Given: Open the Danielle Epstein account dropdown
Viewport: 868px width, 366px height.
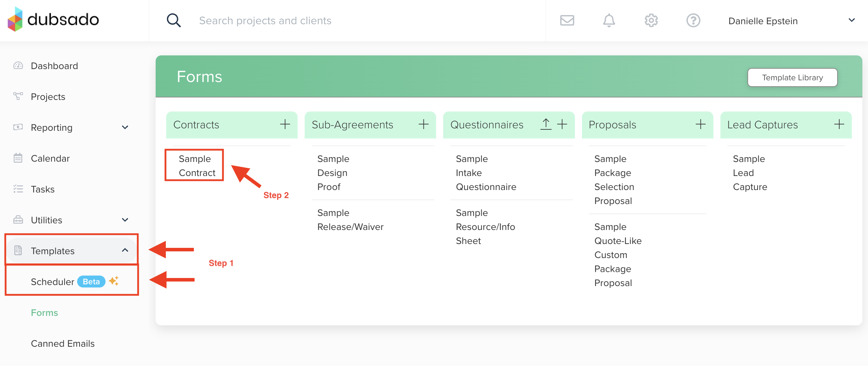Looking at the screenshot, I should 852,21.
